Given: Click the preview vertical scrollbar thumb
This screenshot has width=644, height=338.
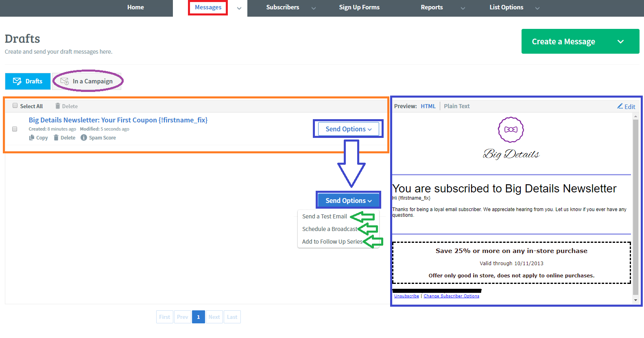Looking at the screenshot, I should pos(635,207).
